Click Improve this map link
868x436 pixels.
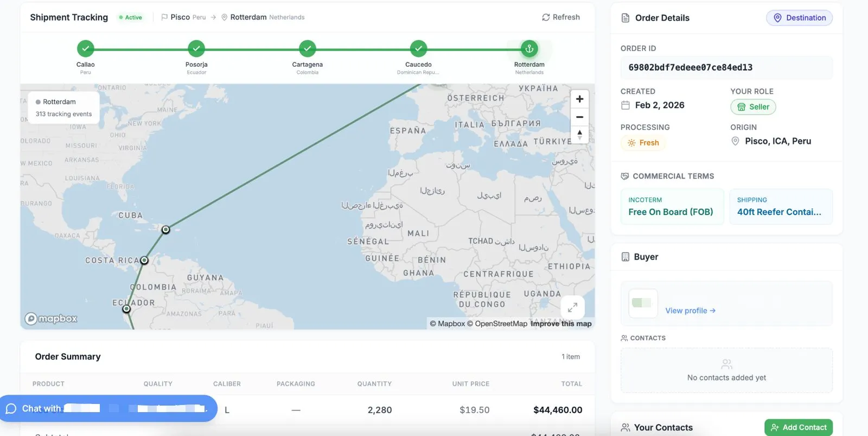561,324
